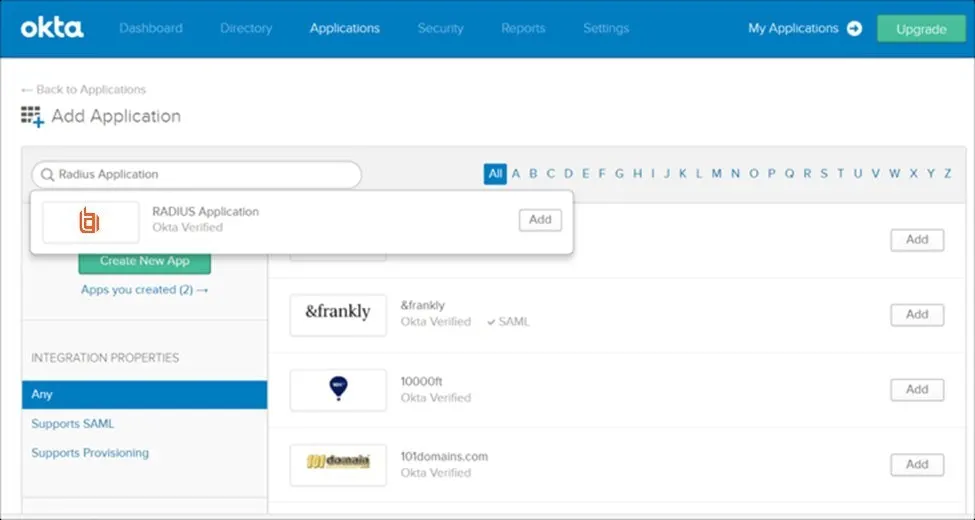Viewport: 975px width, 520px height.
Task: Open the Applications menu
Action: (x=344, y=29)
